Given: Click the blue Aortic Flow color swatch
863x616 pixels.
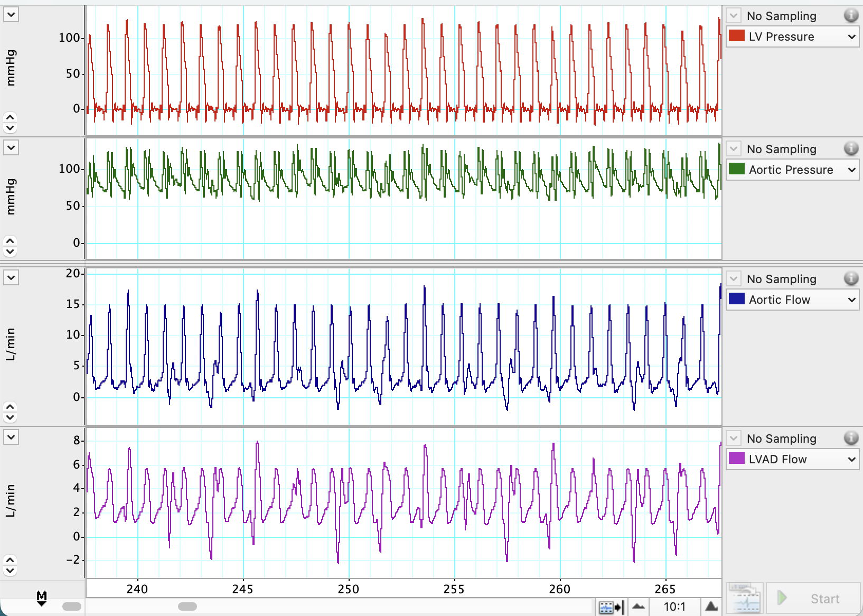Looking at the screenshot, I should pyautogui.click(x=736, y=299).
